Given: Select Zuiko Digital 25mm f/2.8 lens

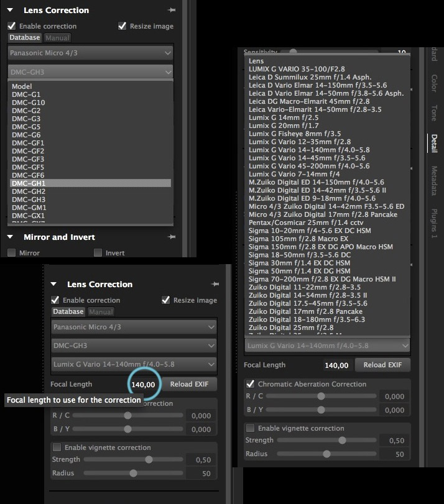Looking at the screenshot, I should pyautogui.click(x=328, y=328).
